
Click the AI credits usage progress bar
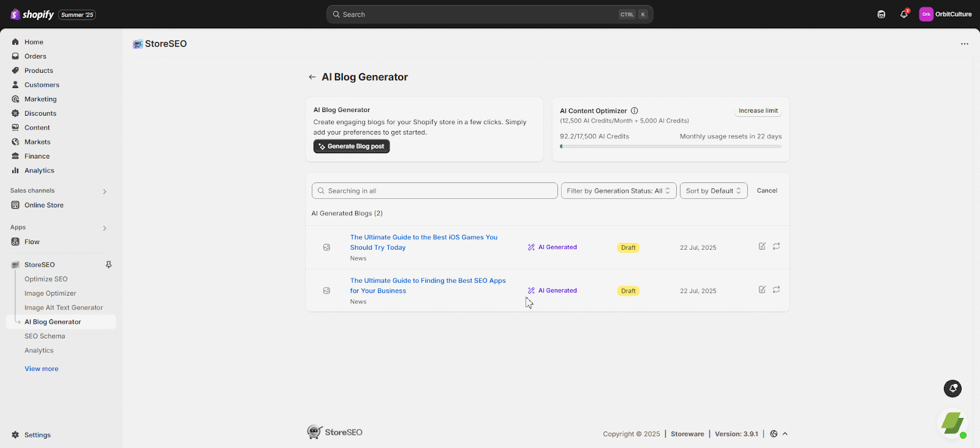click(670, 146)
